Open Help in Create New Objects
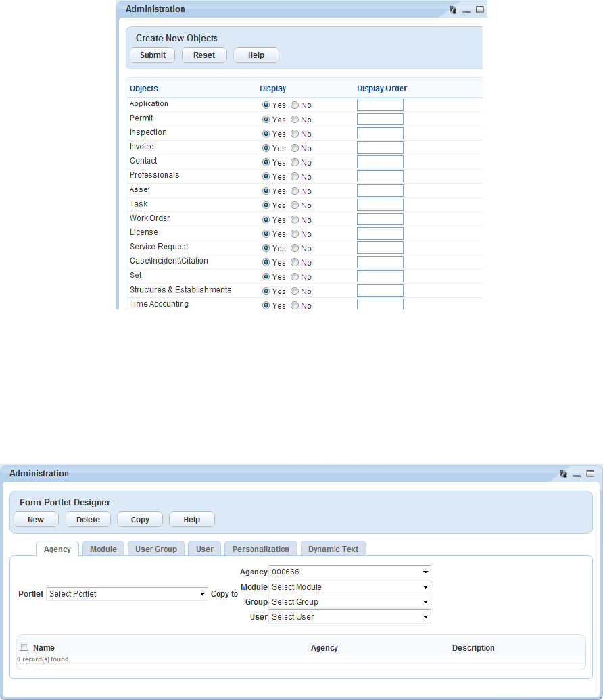This screenshot has width=603, height=700. coord(256,55)
